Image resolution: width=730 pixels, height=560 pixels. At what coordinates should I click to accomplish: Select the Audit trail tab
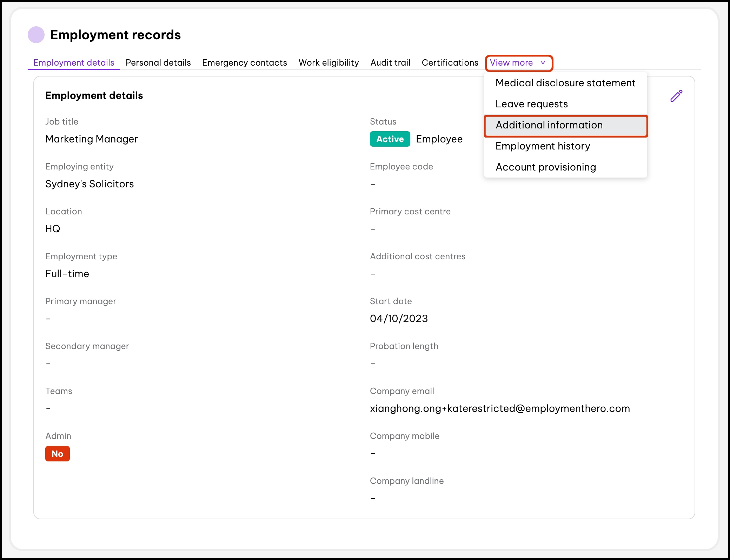click(x=390, y=63)
